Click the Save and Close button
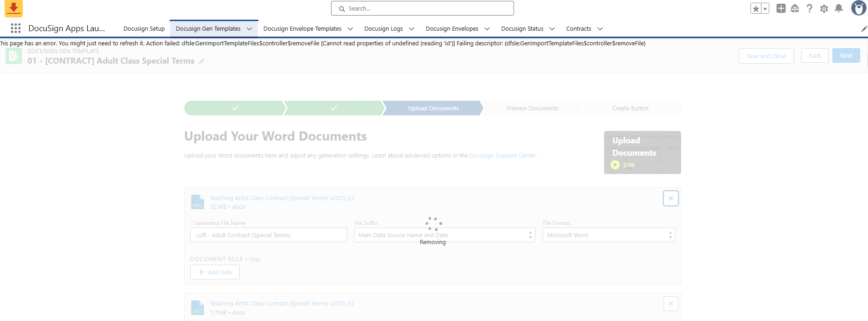868x321 pixels. (766, 56)
